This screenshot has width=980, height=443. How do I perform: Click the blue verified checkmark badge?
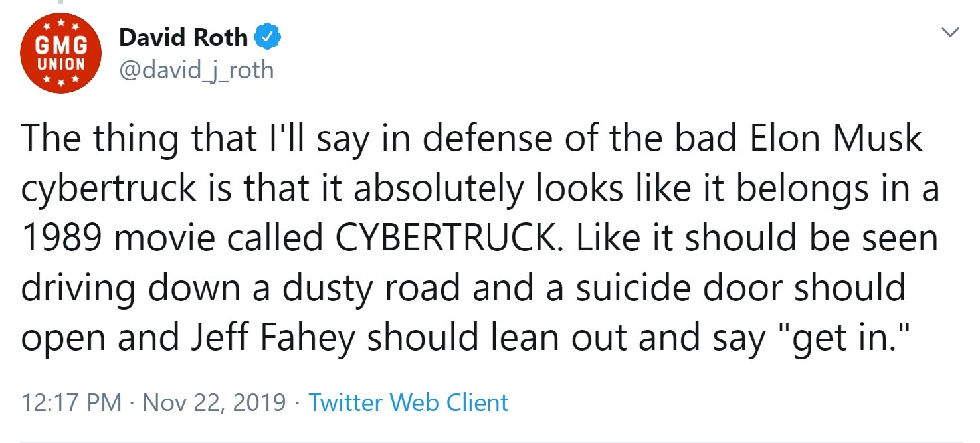coord(268,39)
